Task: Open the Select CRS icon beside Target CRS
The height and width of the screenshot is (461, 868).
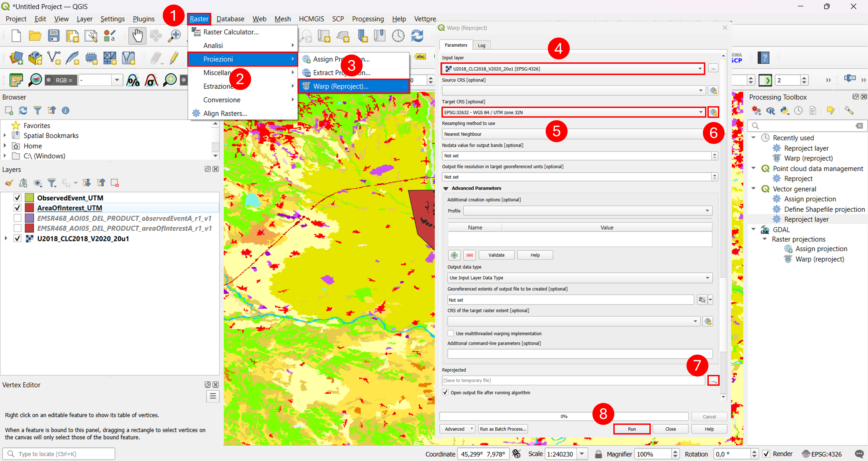Action: pyautogui.click(x=713, y=112)
